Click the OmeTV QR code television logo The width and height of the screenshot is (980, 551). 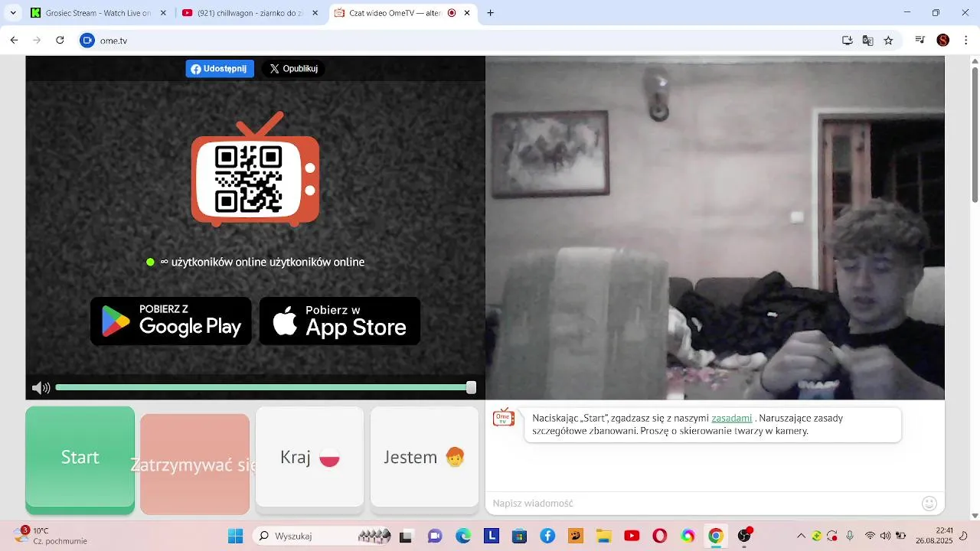(x=255, y=170)
